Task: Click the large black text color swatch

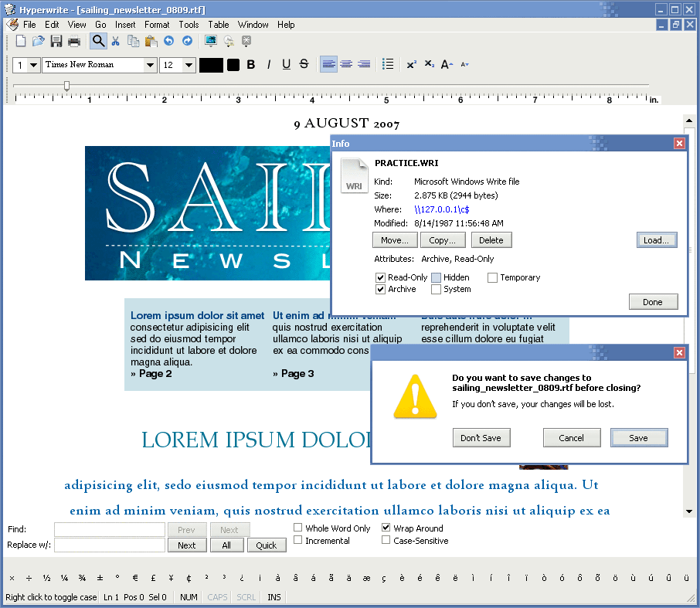Action: point(211,65)
